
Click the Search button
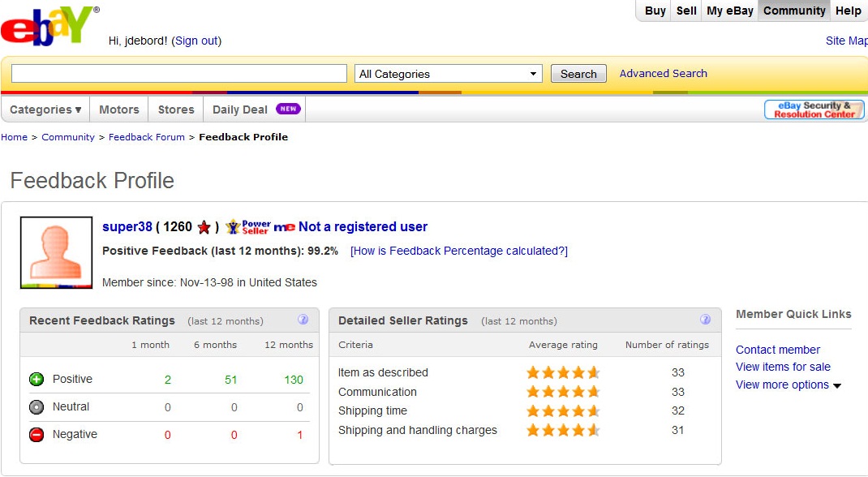click(578, 74)
